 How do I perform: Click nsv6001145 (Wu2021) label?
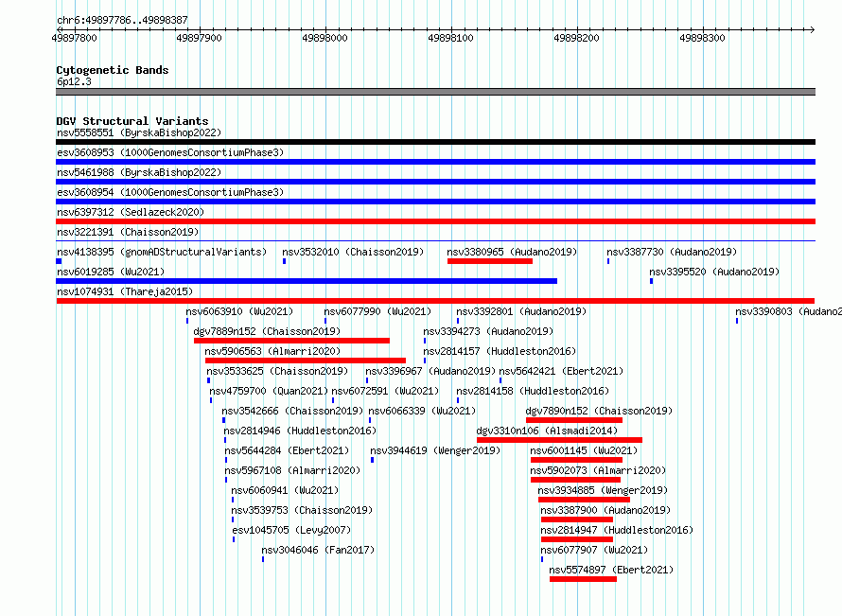pos(584,450)
